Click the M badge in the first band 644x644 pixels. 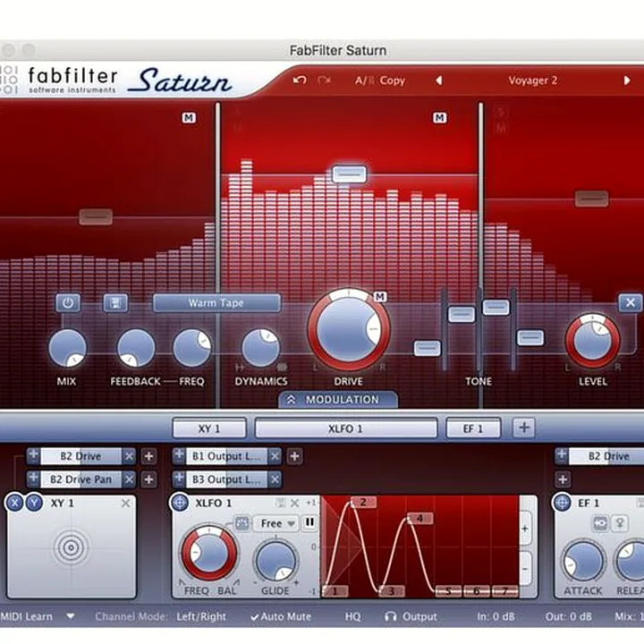189,118
